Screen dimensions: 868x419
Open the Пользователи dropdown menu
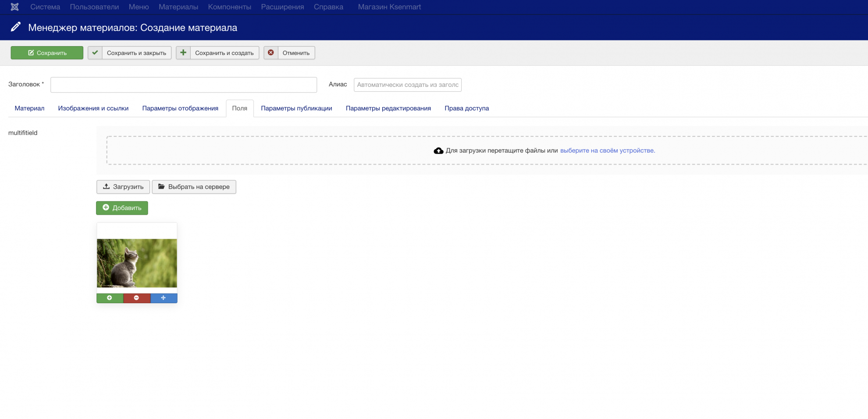[x=94, y=7]
